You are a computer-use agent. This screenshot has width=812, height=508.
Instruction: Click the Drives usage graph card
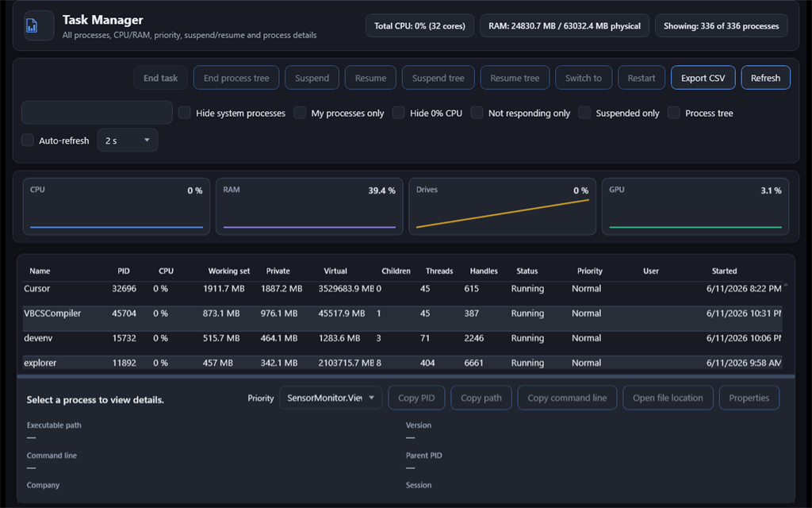[502, 206]
